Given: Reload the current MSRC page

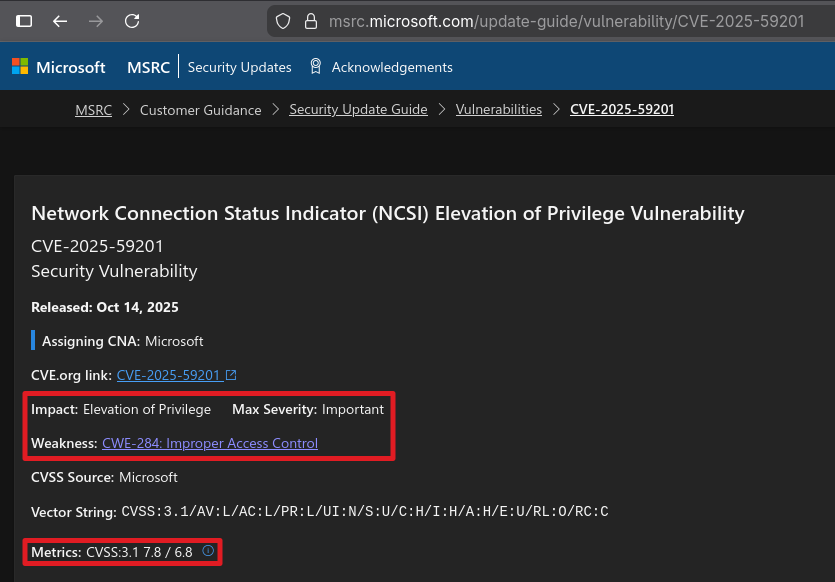Looking at the screenshot, I should point(132,21).
